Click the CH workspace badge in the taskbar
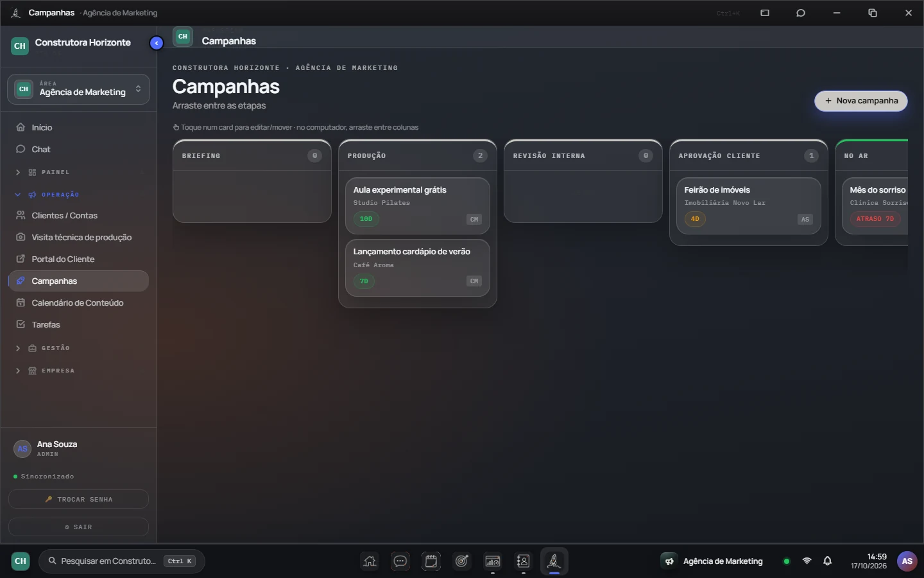The image size is (924, 578). pyautogui.click(x=21, y=561)
